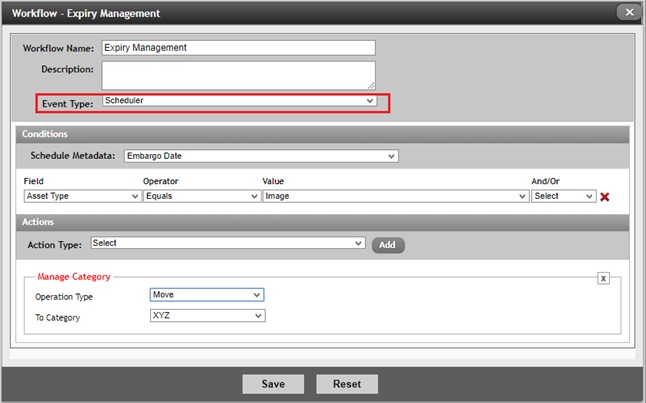Click the Manage Category legend text
This screenshot has width=646, height=403.
pos(74,277)
